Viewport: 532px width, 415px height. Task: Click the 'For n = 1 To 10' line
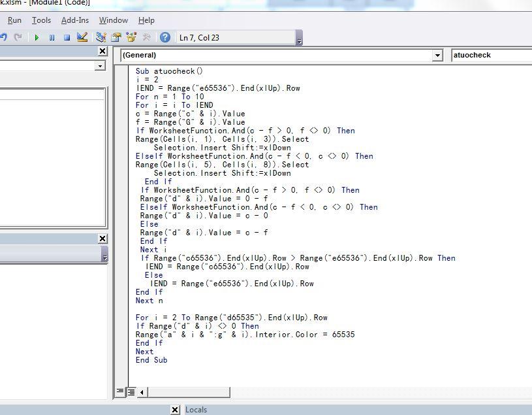170,97
